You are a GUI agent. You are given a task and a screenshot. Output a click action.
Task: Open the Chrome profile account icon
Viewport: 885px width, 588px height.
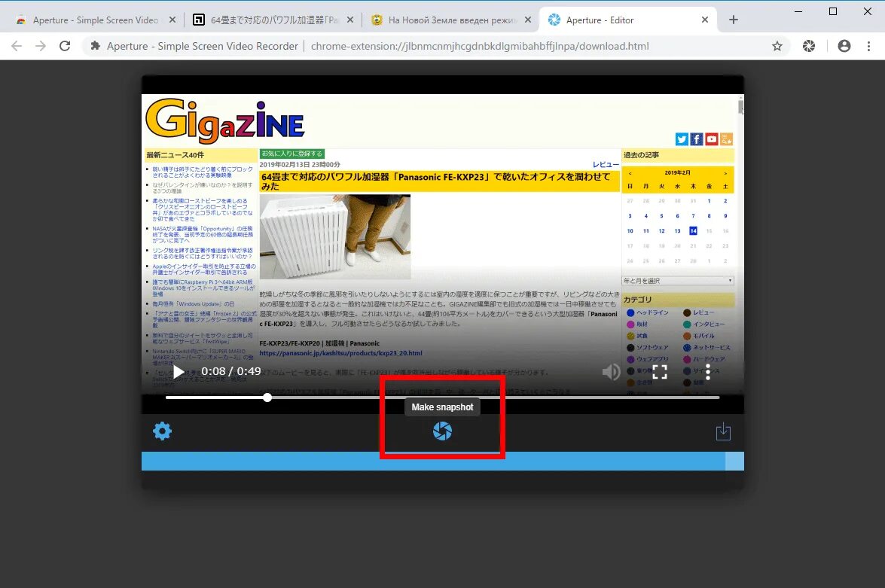coord(844,46)
